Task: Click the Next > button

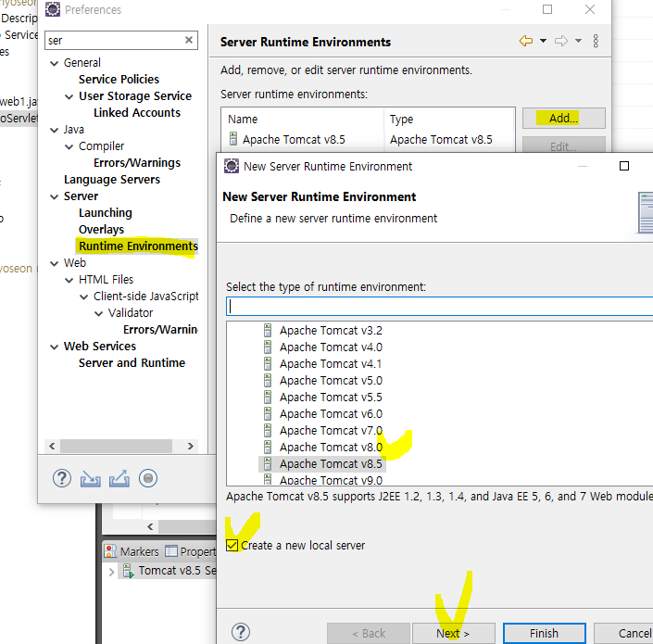Action: click(x=454, y=633)
